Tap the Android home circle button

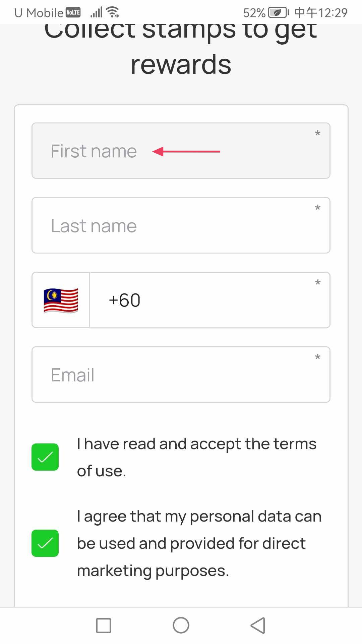181,626
